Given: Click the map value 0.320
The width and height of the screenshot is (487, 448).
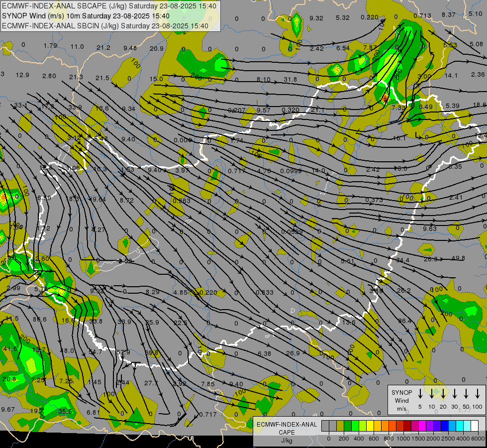Looking at the screenshot, I should tap(291, 110).
